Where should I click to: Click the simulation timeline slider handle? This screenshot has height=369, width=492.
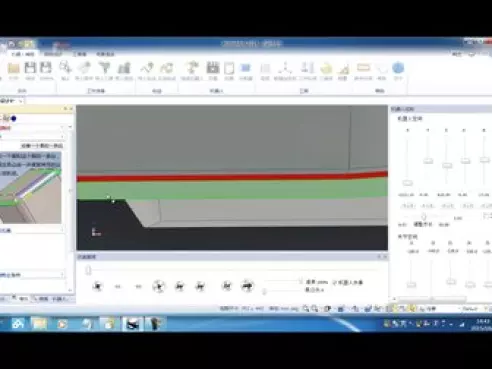point(88,270)
